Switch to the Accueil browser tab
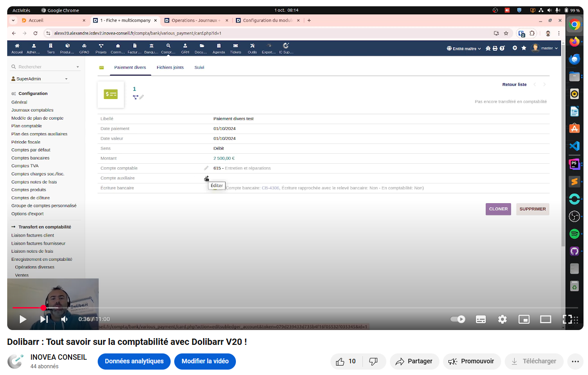Screen dimensions: 588x375 tap(53, 20)
